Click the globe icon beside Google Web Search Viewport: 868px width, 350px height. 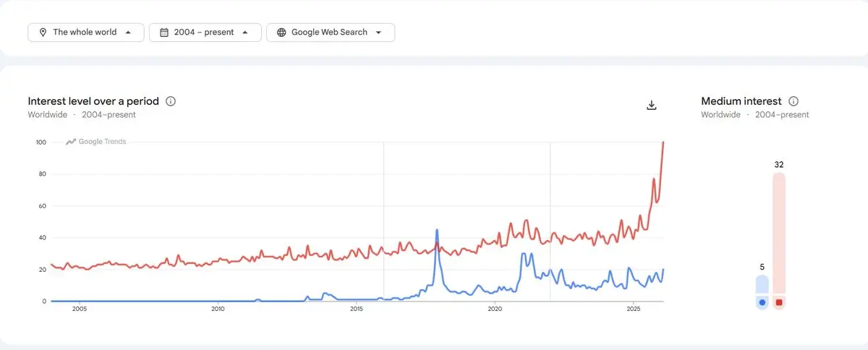[x=281, y=33]
